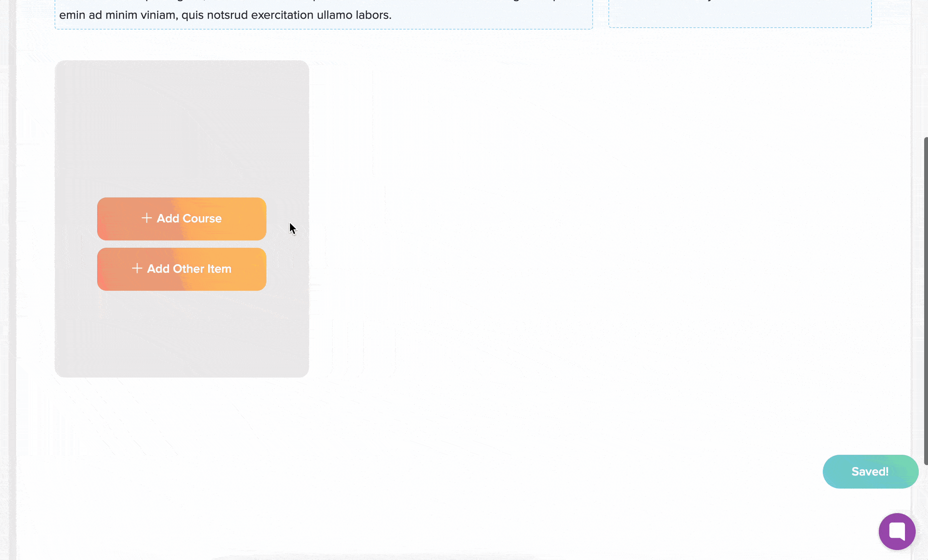Screen dimensions: 928x560
Task: Click the 'Add Other Item' text label
Action: click(x=189, y=269)
